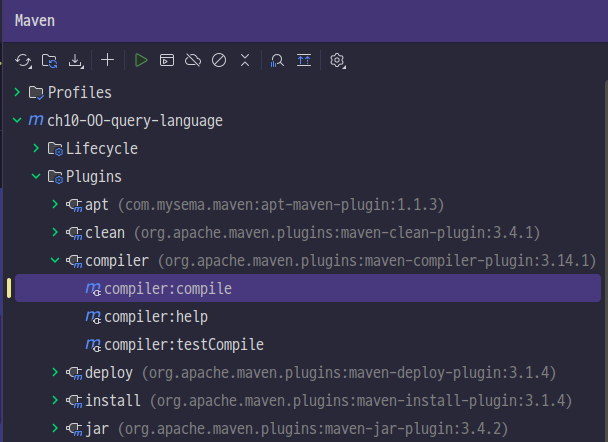Image resolution: width=608 pixels, height=442 pixels.
Task: Toggle Offline Mode cloud icon
Action: [193, 60]
